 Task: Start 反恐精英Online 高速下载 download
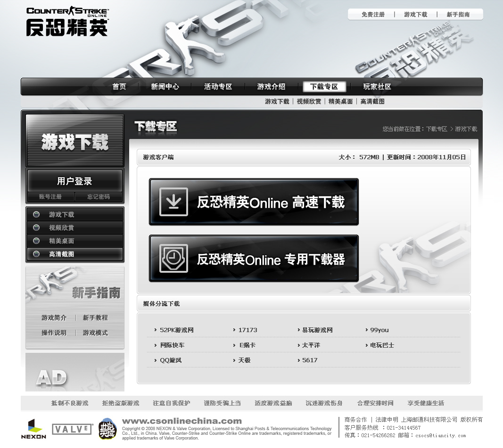tap(254, 202)
